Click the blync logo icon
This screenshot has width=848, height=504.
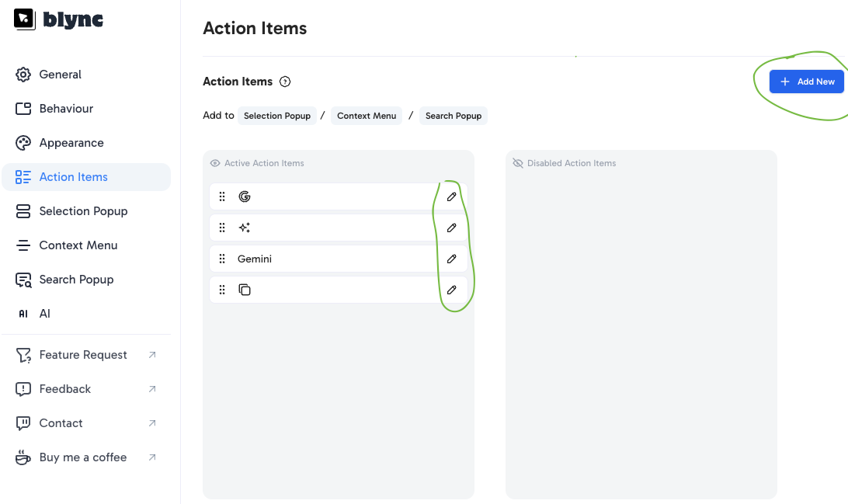point(25,19)
